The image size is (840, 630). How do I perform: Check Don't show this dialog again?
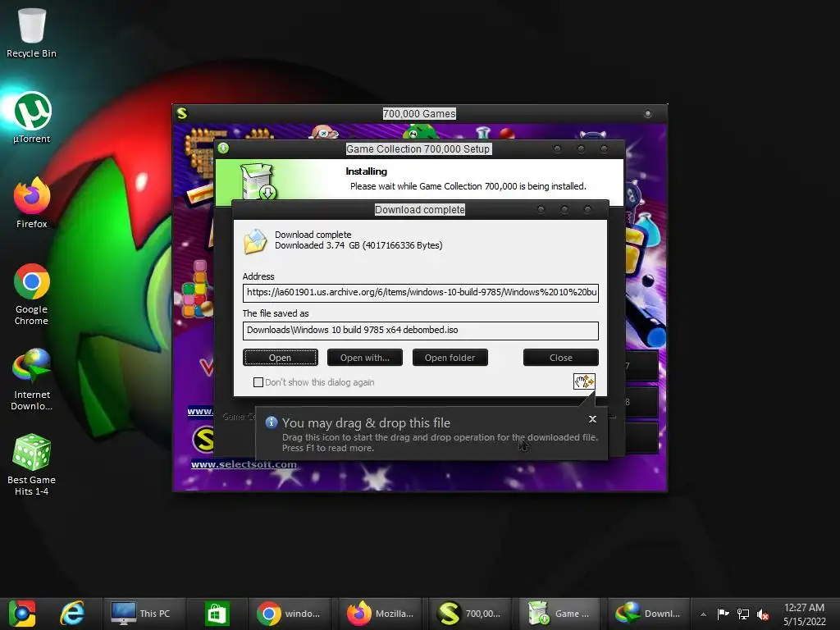(258, 382)
